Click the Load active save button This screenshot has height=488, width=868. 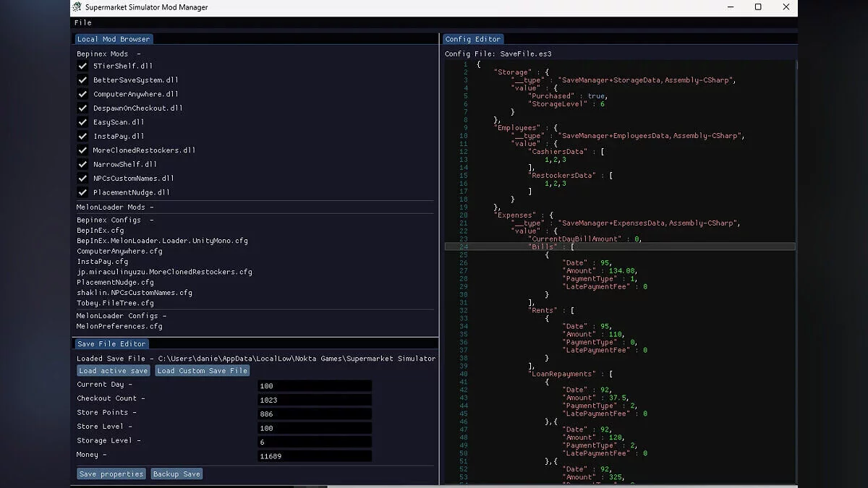tap(114, 371)
